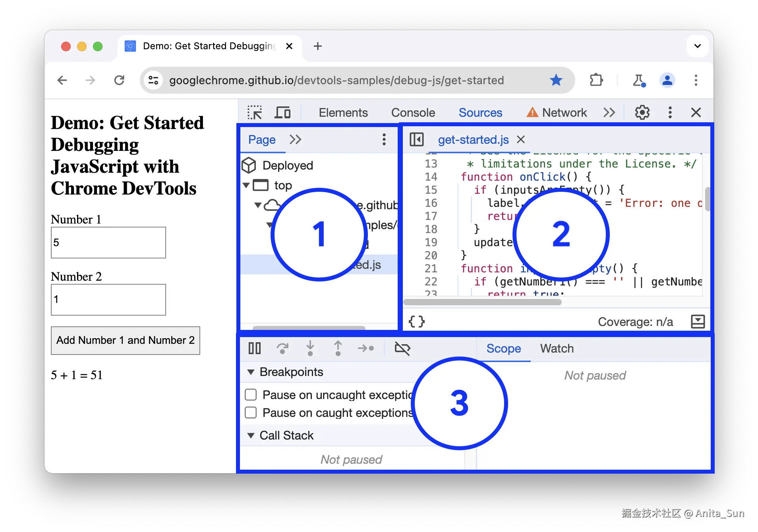
Task: Focus the Number 1 input field
Action: tap(108, 243)
